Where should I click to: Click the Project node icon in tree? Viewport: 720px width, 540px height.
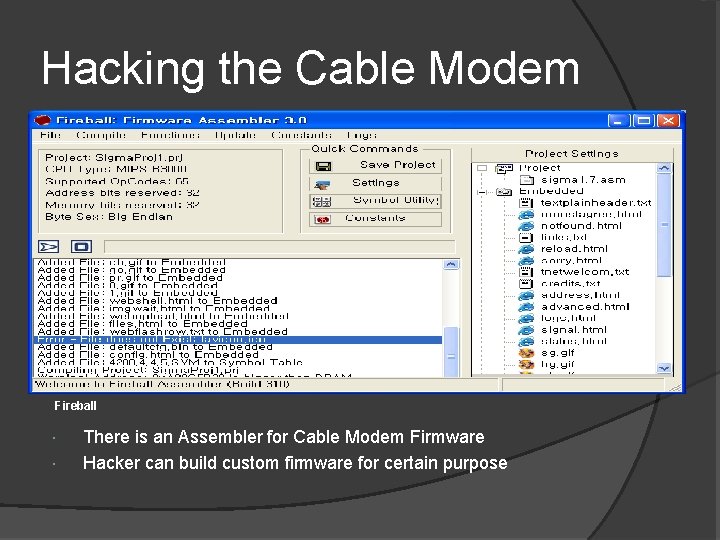[504, 168]
